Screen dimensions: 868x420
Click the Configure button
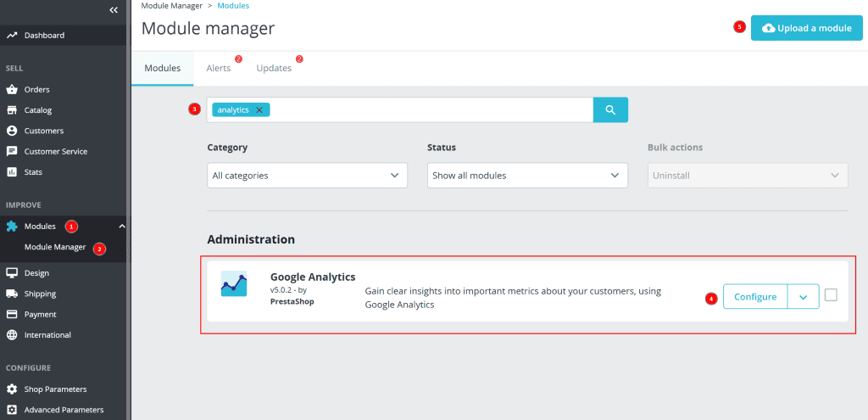(755, 297)
